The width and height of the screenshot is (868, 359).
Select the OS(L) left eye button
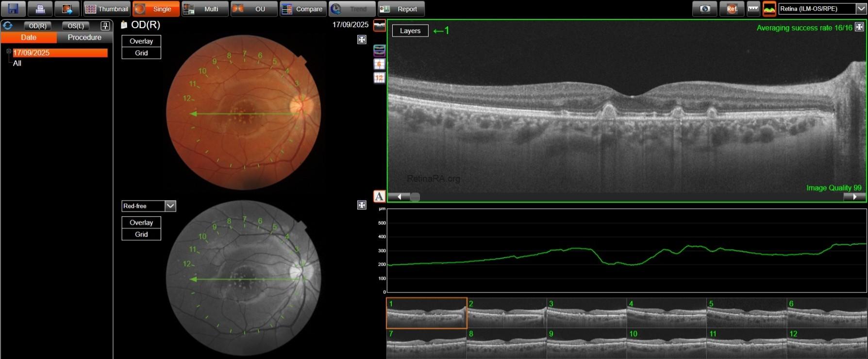[x=76, y=26]
